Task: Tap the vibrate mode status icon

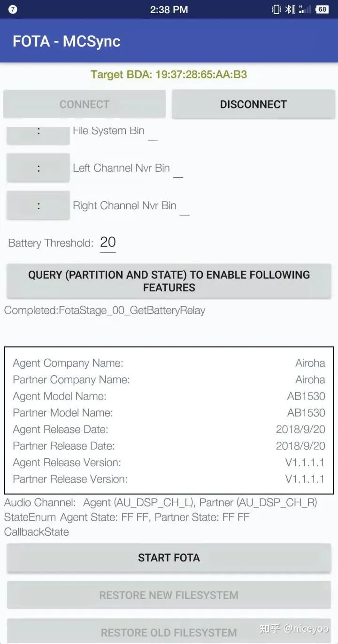Action: [x=277, y=9]
